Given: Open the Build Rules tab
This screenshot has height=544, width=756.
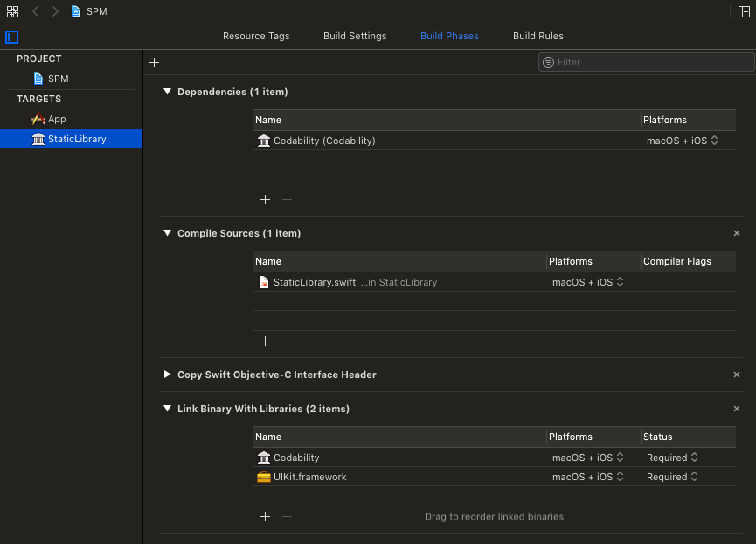Looking at the screenshot, I should click(538, 36).
